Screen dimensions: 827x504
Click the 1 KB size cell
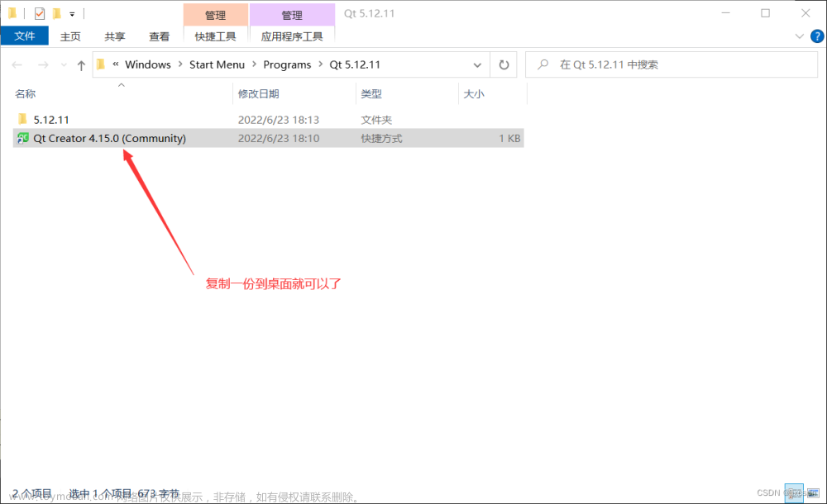(509, 138)
